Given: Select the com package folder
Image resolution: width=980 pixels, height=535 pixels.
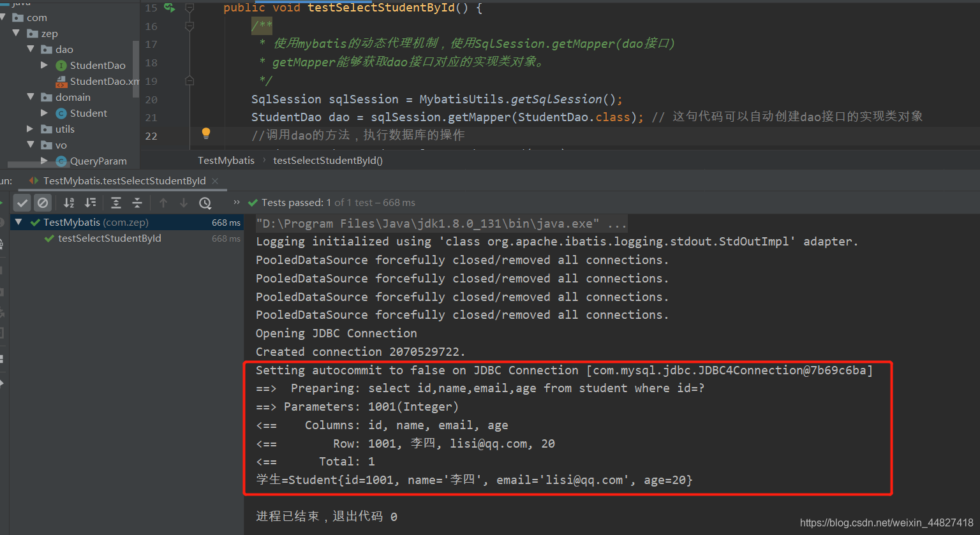Looking at the screenshot, I should [x=30, y=17].
